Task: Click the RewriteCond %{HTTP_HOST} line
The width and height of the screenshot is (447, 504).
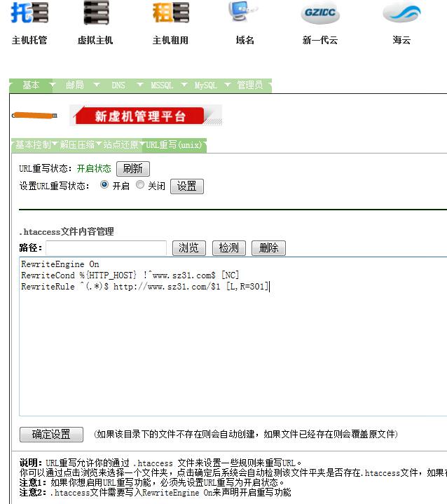Action: [130, 275]
